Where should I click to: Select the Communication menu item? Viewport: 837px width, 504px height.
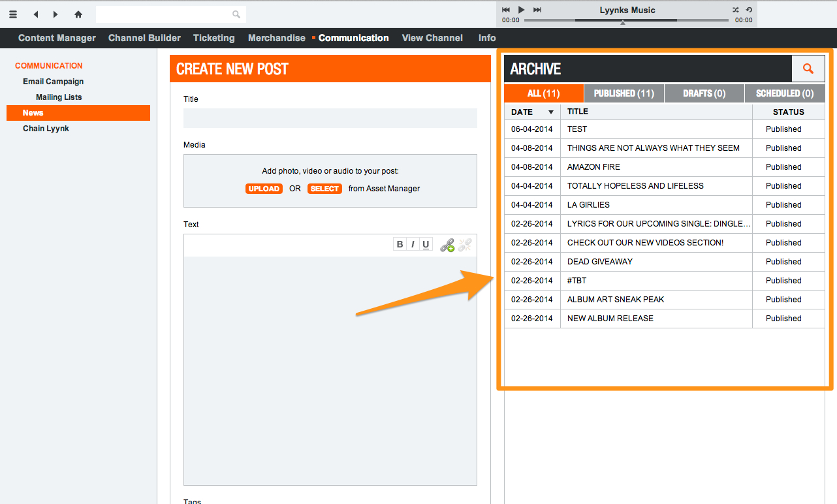coord(354,38)
